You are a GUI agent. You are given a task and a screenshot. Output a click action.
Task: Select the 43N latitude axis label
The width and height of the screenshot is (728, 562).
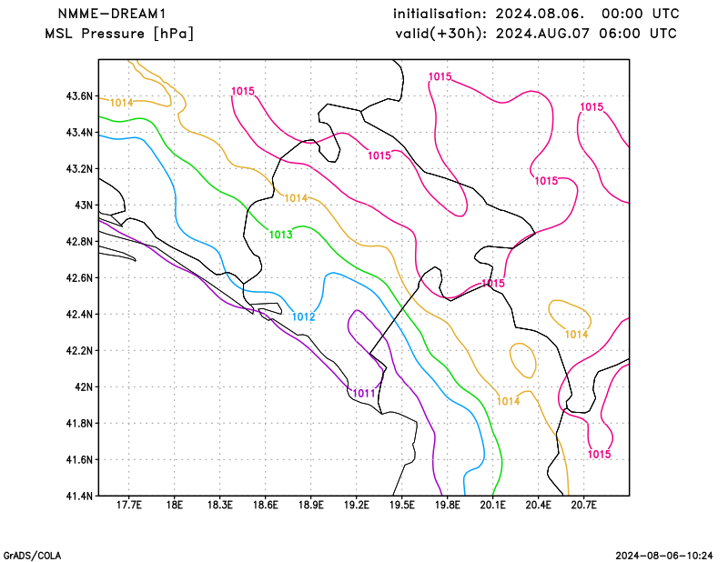coord(84,206)
